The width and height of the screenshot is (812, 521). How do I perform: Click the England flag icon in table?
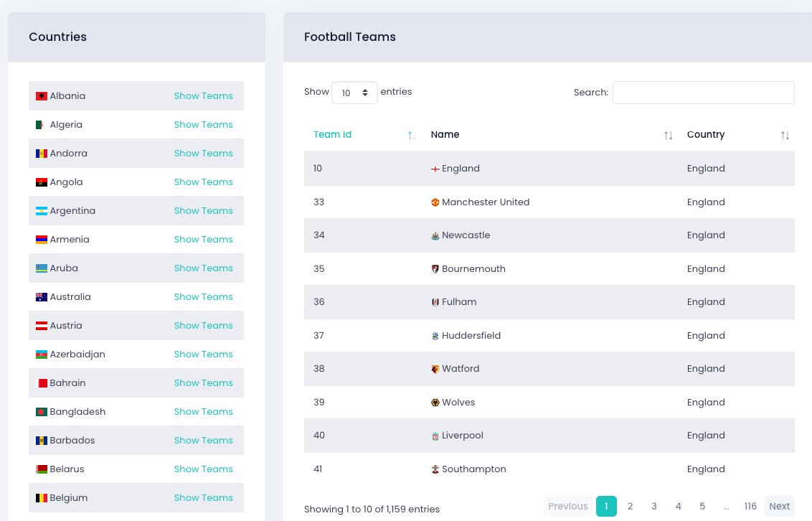click(x=435, y=169)
